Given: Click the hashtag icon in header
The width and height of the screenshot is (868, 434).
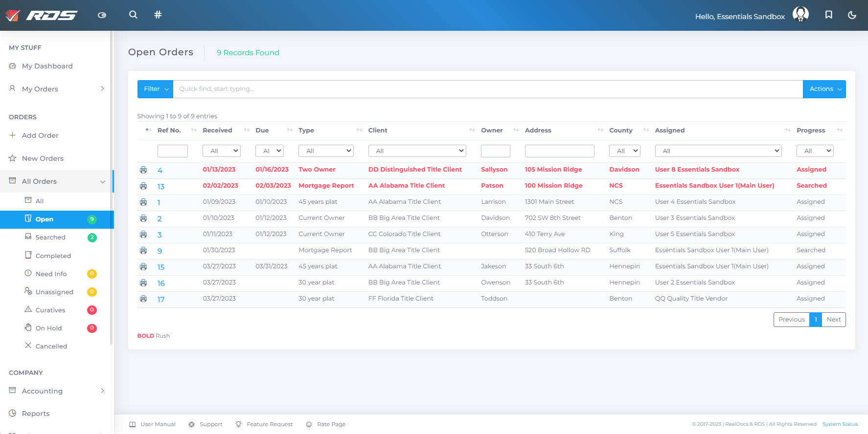Looking at the screenshot, I should (x=158, y=15).
